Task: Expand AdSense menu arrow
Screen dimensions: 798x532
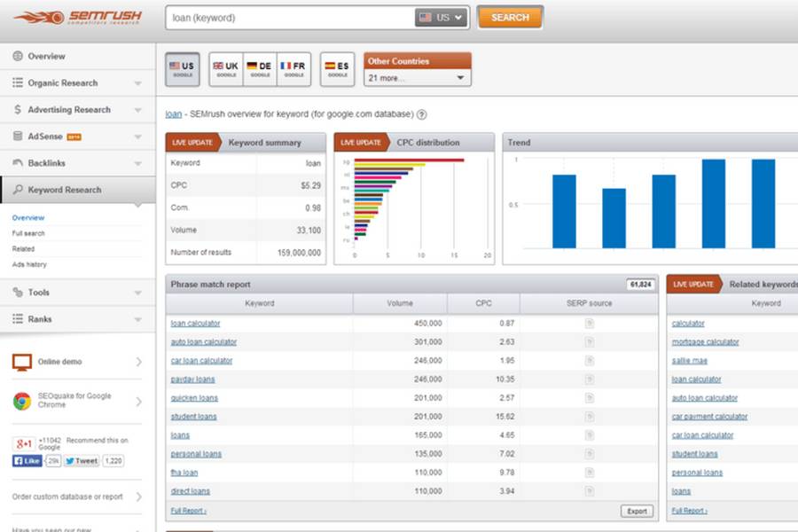Action: point(138,137)
